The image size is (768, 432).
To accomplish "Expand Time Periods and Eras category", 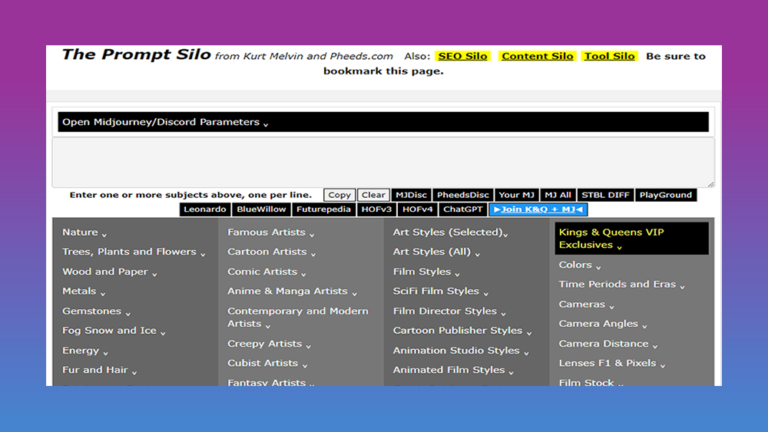I will (x=622, y=285).
